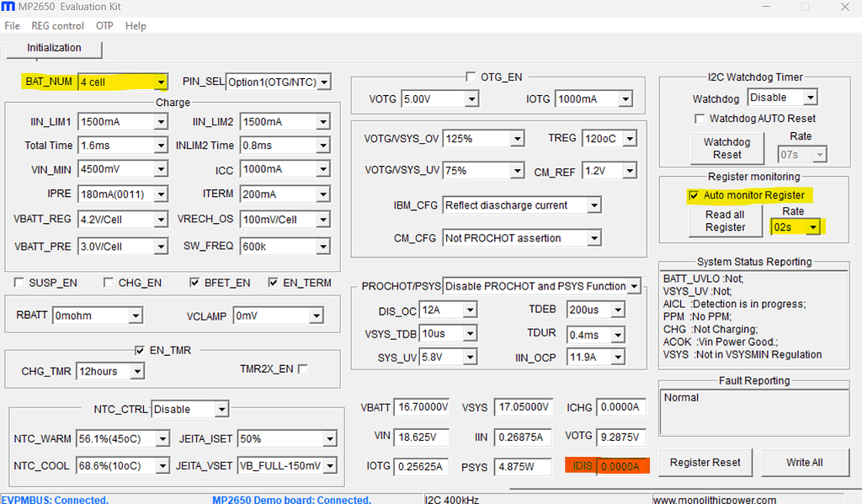The width and height of the screenshot is (862, 504).
Task: Uncheck the EN_TERM option
Action: click(x=273, y=282)
